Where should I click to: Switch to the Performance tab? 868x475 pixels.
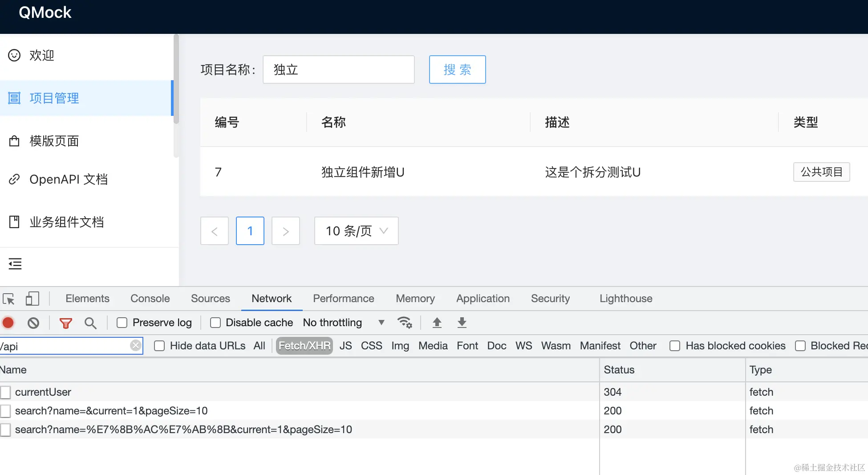[x=344, y=299]
